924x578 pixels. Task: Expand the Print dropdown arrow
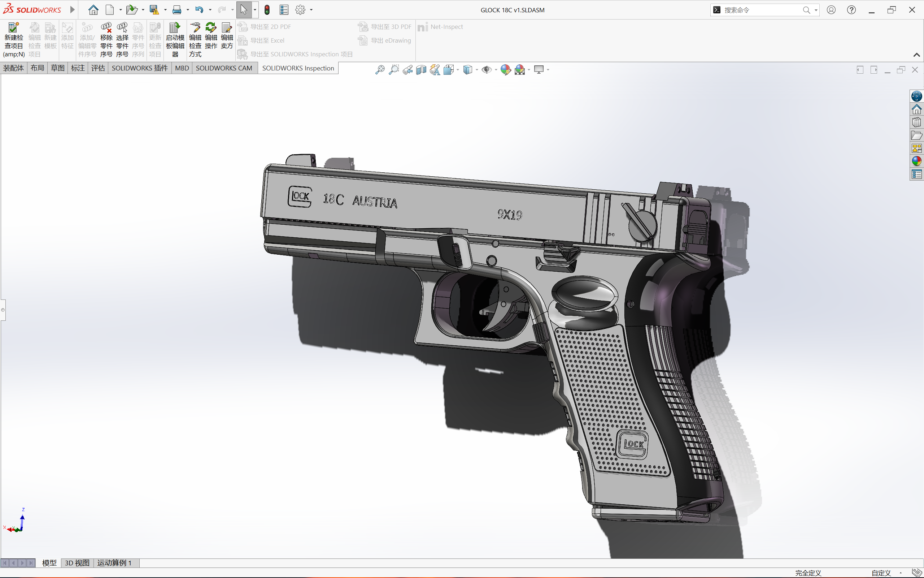coord(187,10)
